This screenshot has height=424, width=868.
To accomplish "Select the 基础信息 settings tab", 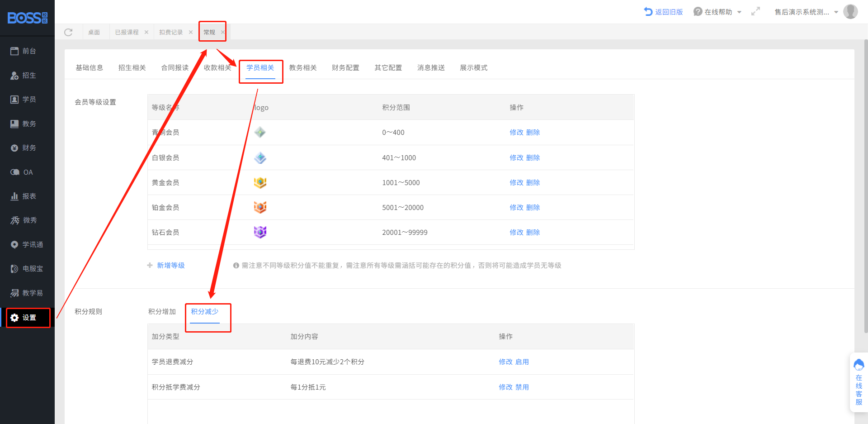I will pyautogui.click(x=90, y=68).
